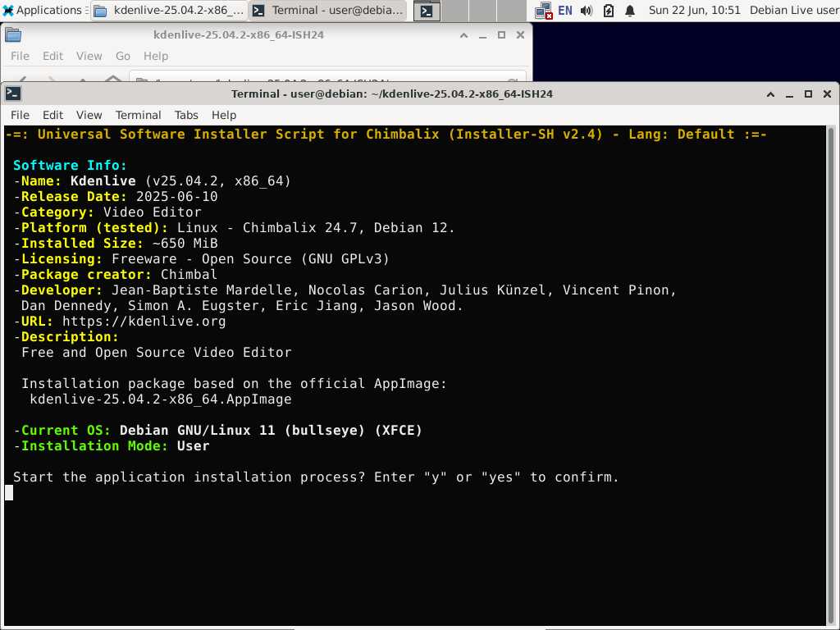840x630 pixels.
Task: Click the https://kdenlive.org URL text
Action: (x=144, y=322)
